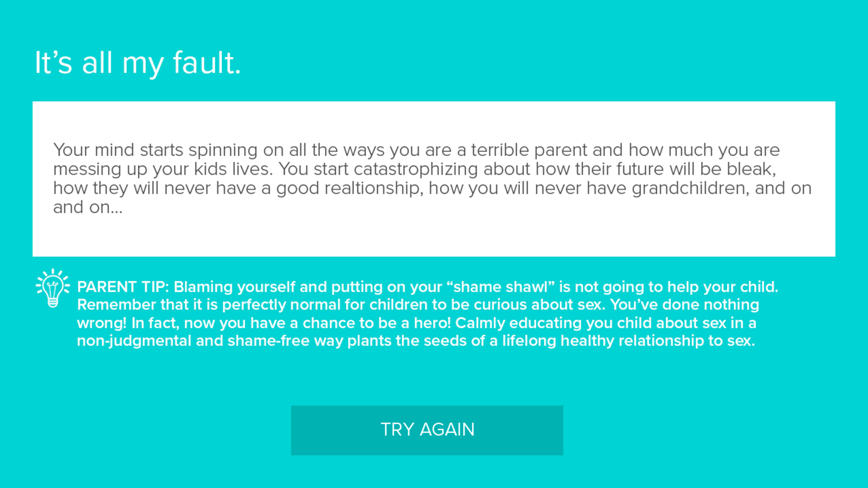Click the PARENT TIP label text
Viewport: 868px width, 488px height.
(123, 287)
